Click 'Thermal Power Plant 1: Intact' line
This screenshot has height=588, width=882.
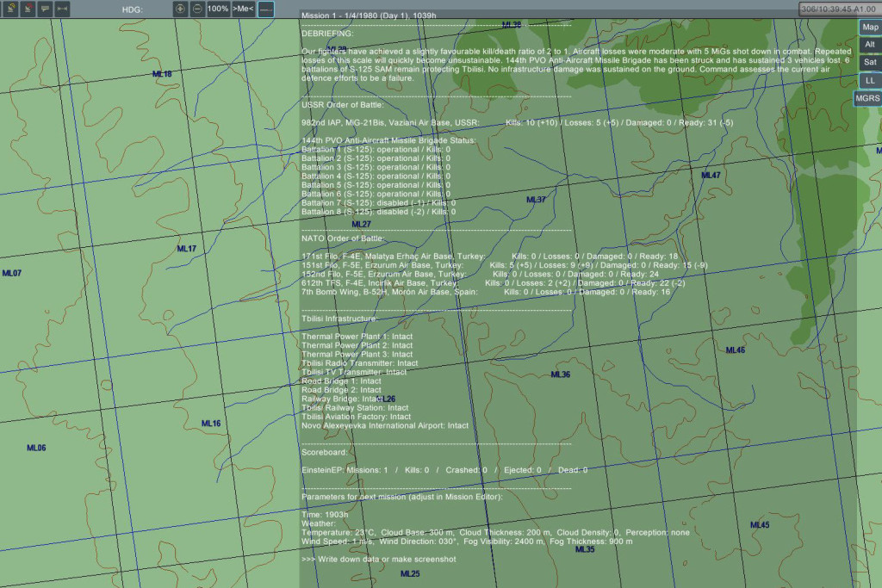357,337
